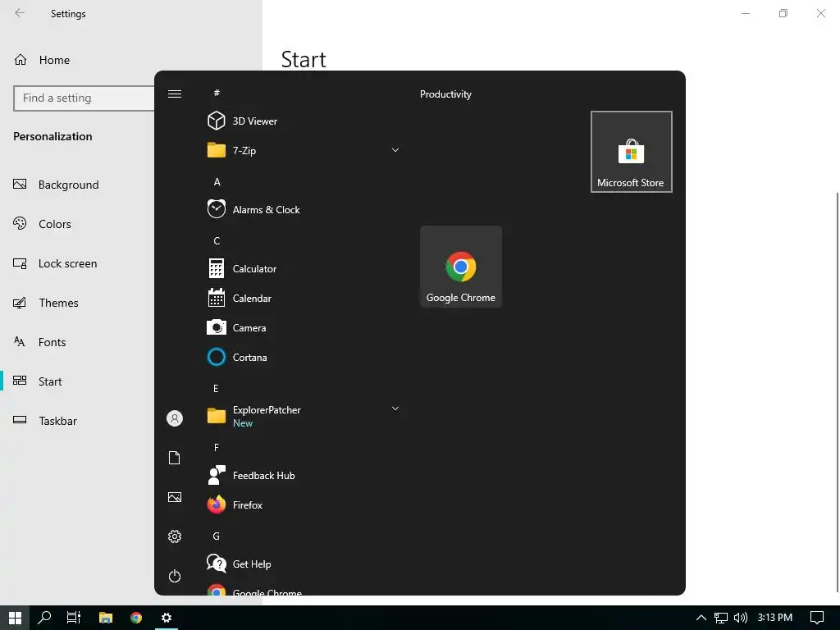Expand Start menu hamburger navigation
The height and width of the screenshot is (630, 840).
click(x=175, y=94)
